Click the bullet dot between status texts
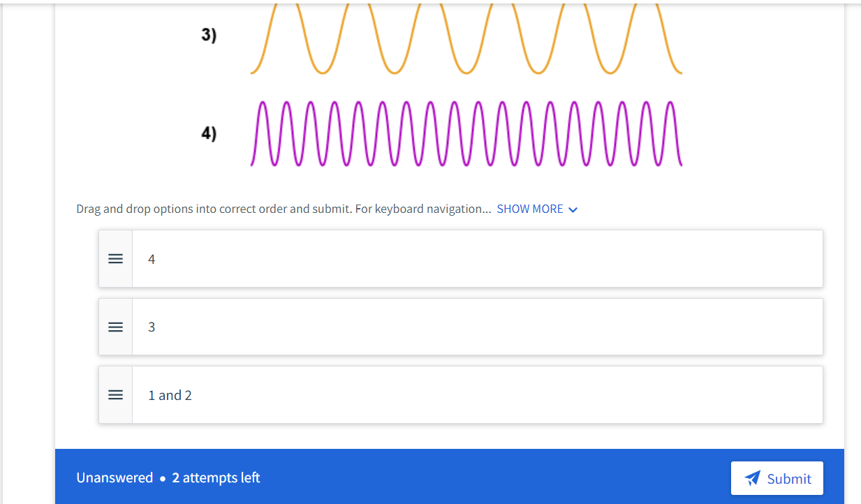Screen dimensions: 861x504 pyautogui.click(x=161, y=478)
